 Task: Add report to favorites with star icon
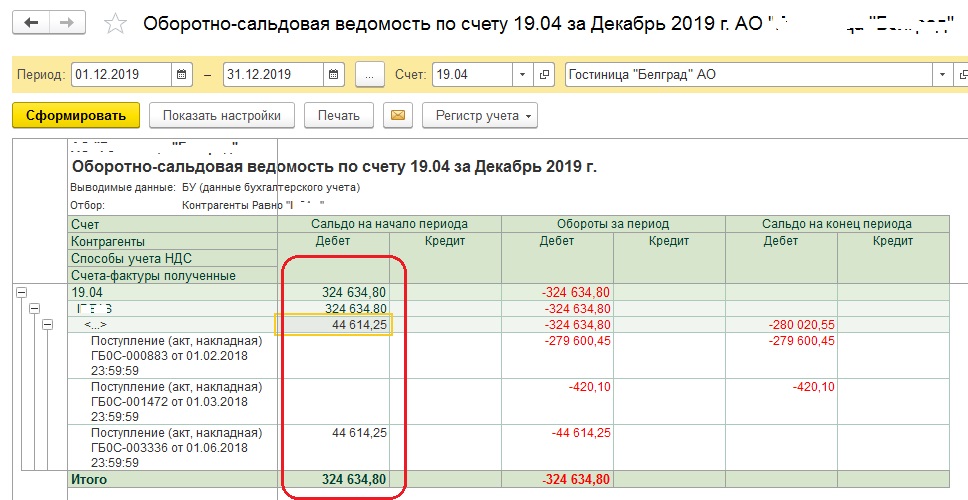coord(115,24)
